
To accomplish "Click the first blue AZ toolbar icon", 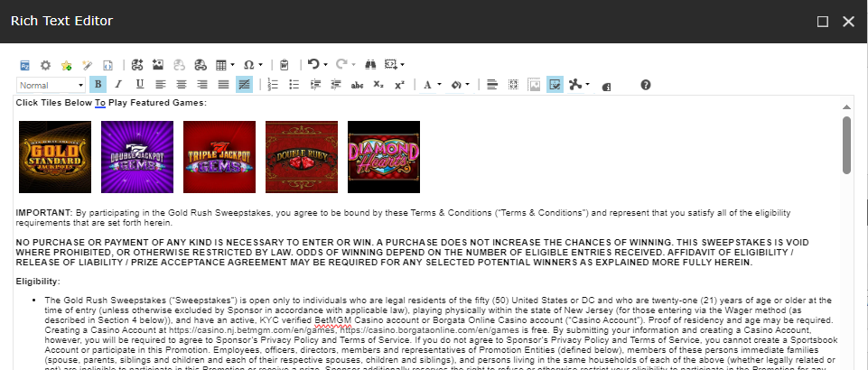I will [25, 65].
